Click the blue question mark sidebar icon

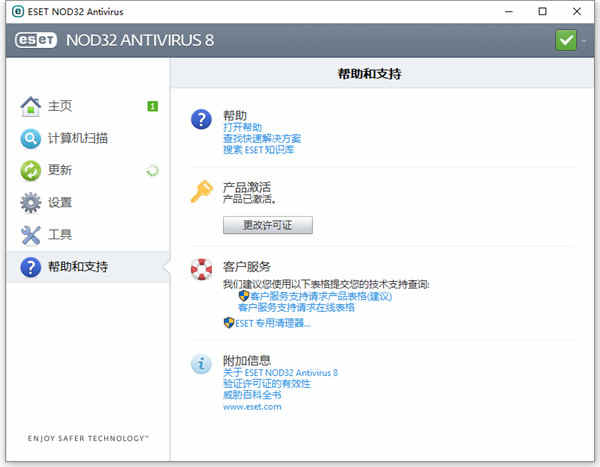(31, 267)
